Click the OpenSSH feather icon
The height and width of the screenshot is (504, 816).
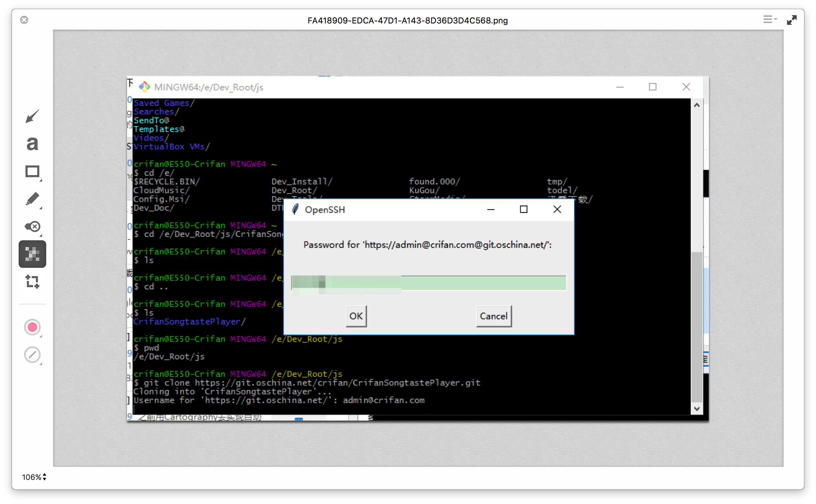[x=295, y=210]
